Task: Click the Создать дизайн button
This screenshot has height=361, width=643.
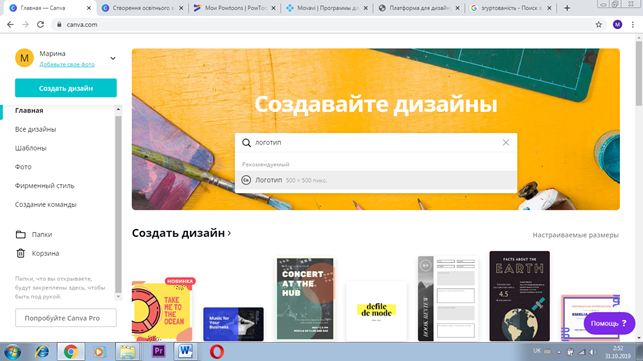Action: (x=66, y=88)
